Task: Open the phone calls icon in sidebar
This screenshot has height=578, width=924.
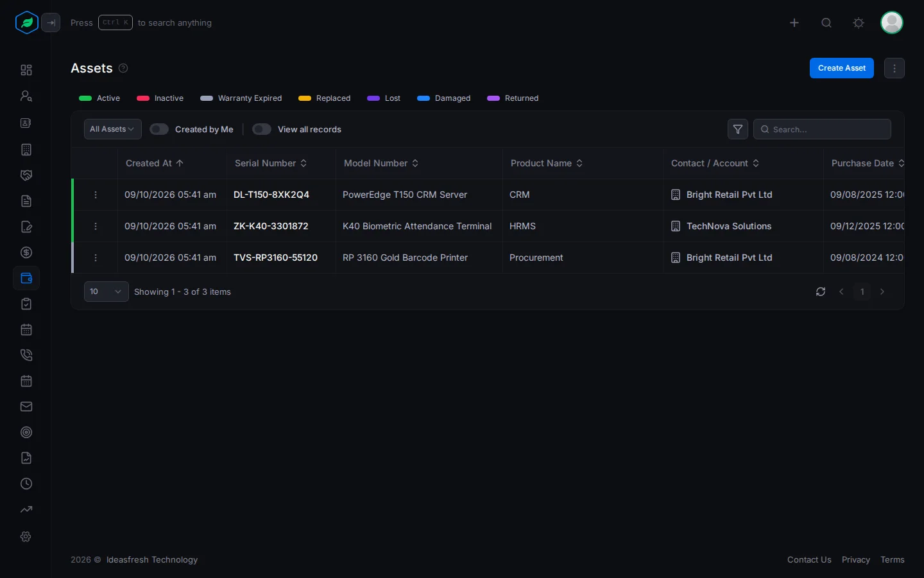Action: 26,355
